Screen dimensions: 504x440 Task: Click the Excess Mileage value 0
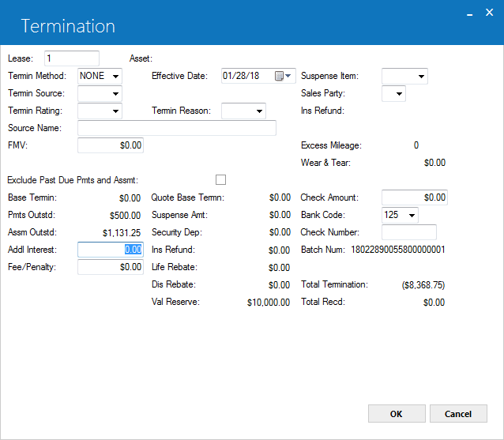click(x=416, y=145)
